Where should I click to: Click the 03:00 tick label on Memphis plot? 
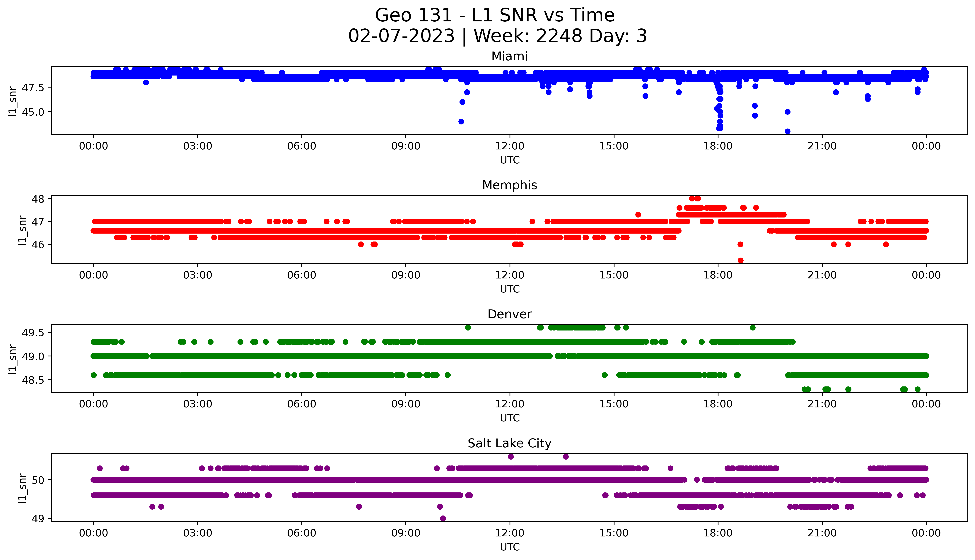click(198, 275)
